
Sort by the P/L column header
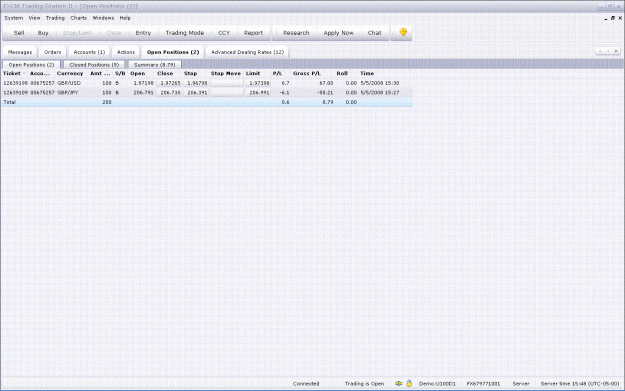pos(277,73)
